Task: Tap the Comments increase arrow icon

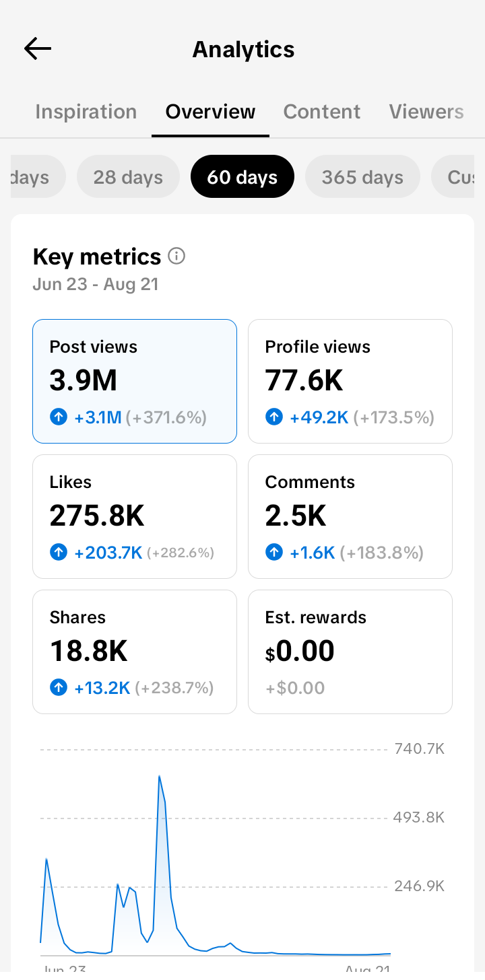Action: tap(274, 553)
